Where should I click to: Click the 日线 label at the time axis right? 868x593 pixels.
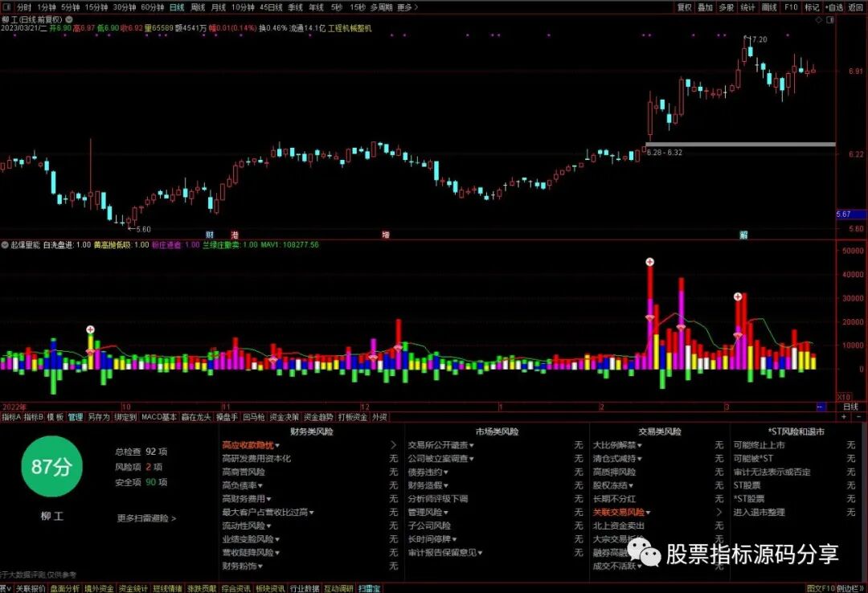click(x=850, y=407)
